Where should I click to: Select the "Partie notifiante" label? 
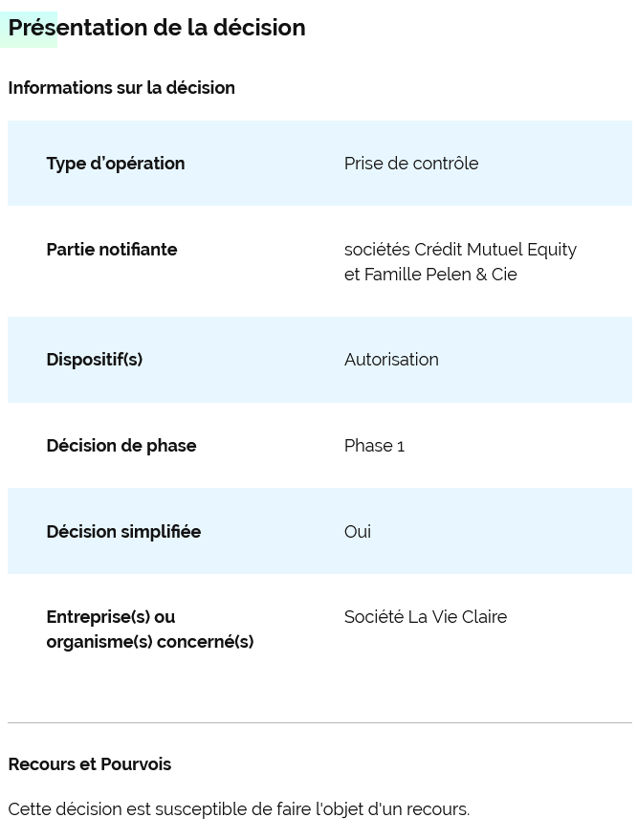coord(112,250)
